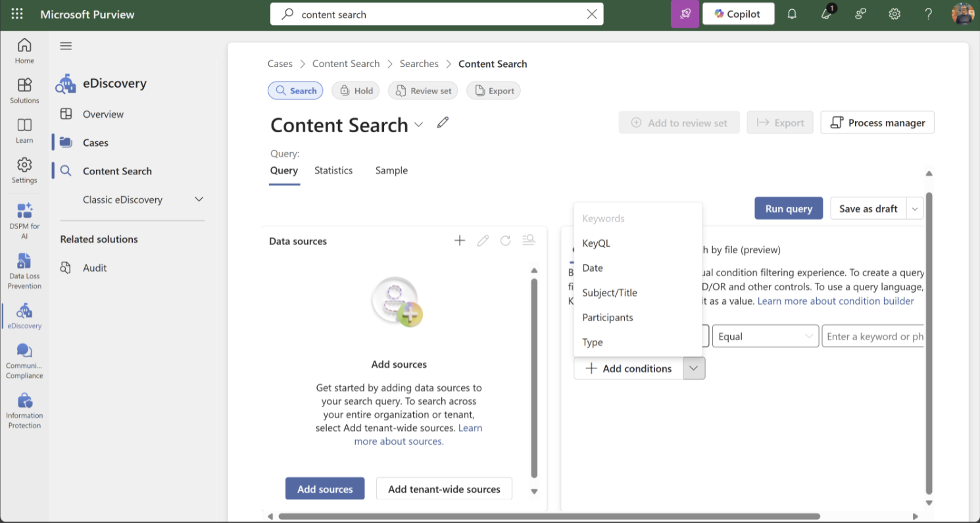Add data source with plus icon
The height and width of the screenshot is (523, 980).
(x=460, y=241)
